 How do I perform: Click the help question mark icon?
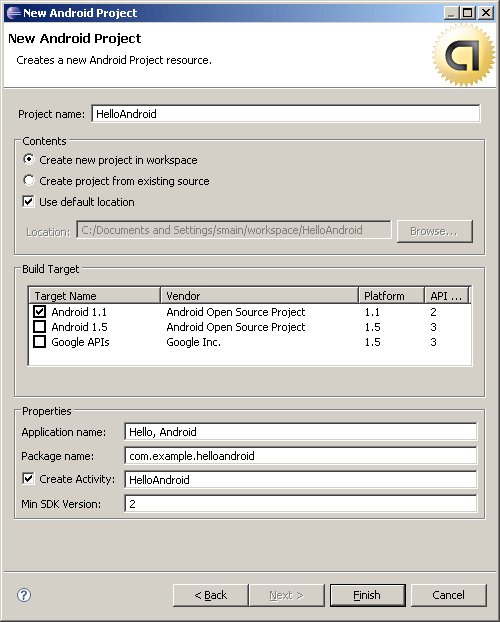[x=24, y=595]
